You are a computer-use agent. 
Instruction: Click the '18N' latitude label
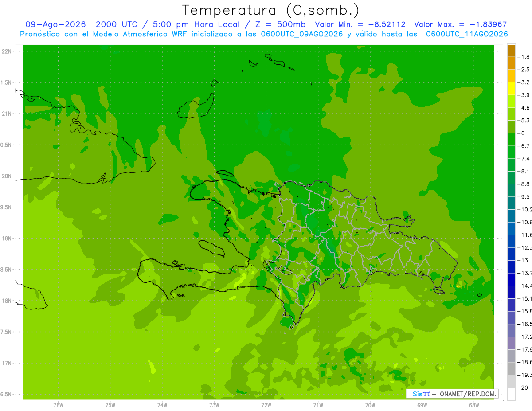[6, 301]
